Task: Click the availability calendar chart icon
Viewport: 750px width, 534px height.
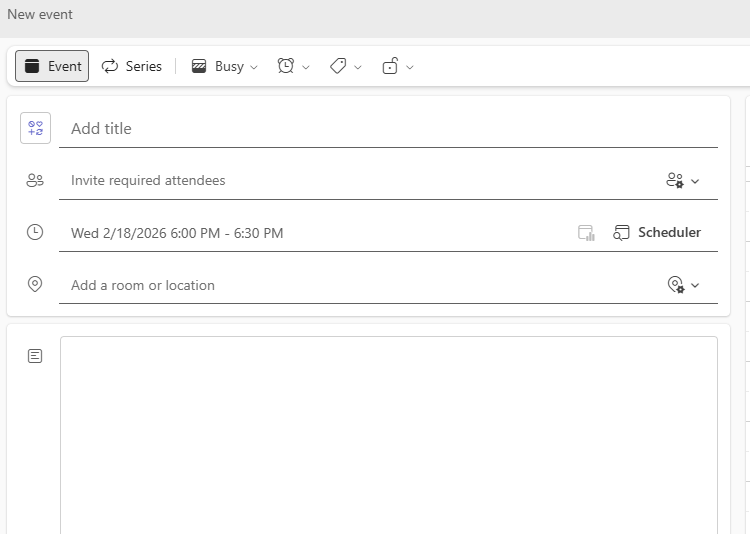Action: pos(586,233)
